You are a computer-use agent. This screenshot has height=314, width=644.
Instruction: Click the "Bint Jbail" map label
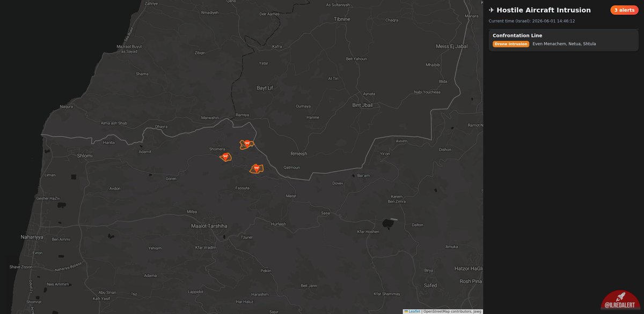pos(362,105)
